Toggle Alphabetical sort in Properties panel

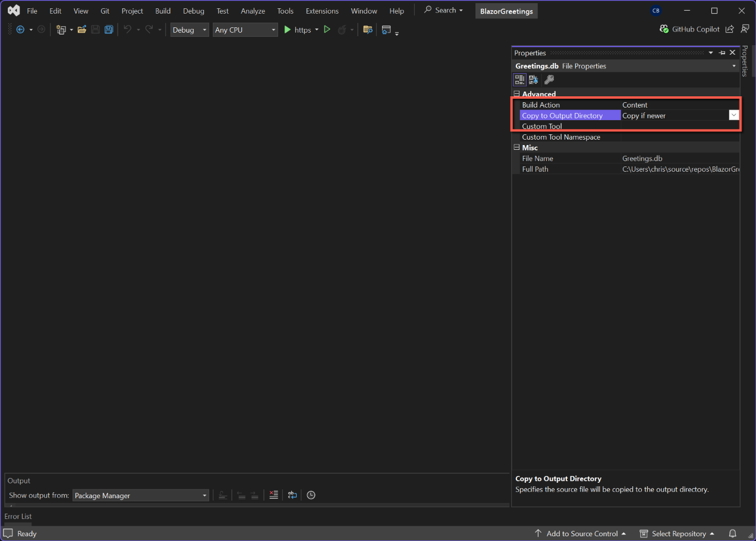click(533, 80)
